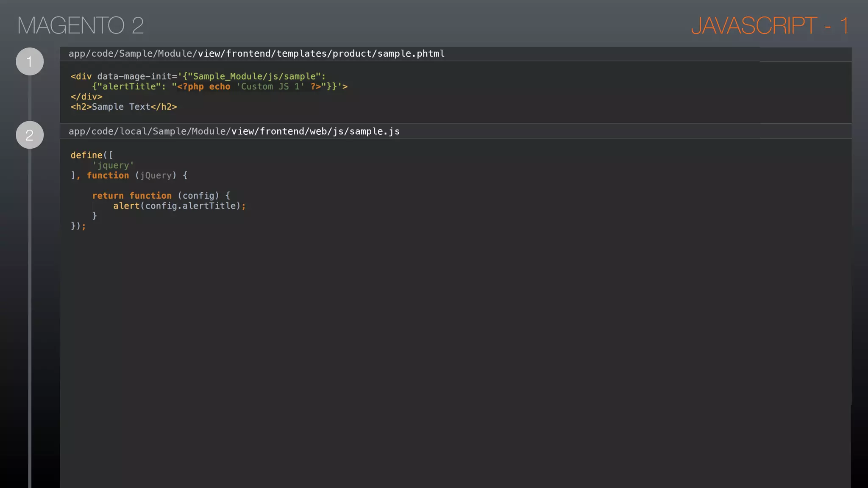Viewport: 868px width, 488px height.
Task: Click the div data-mage-init code line
Action: click(x=198, y=76)
